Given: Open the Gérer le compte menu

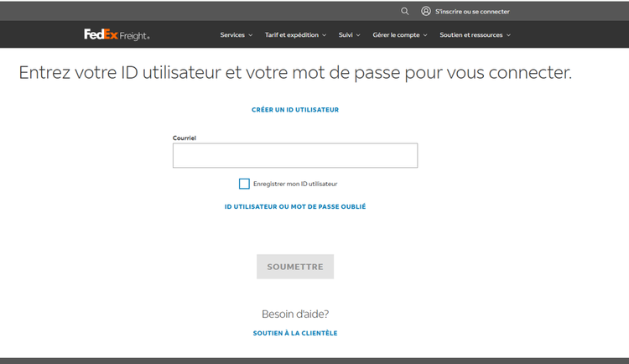Looking at the screenshot, I should [x=400, y=35].
